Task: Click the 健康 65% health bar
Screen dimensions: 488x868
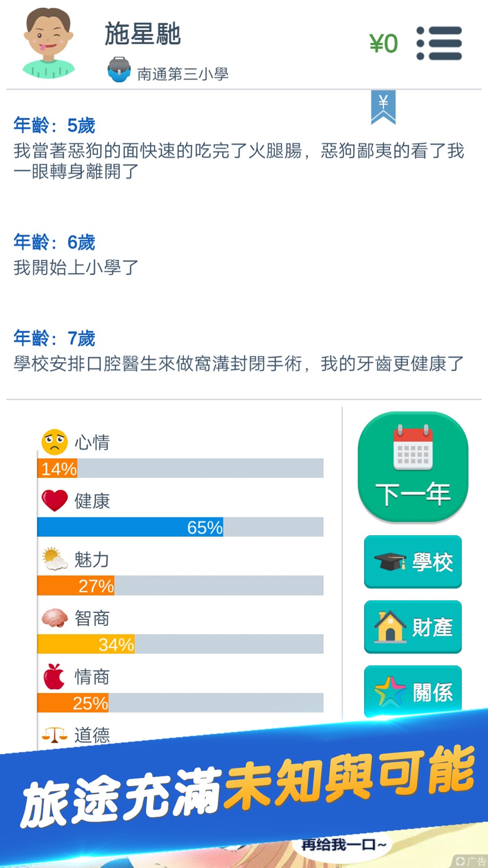Action: point(180,527)
